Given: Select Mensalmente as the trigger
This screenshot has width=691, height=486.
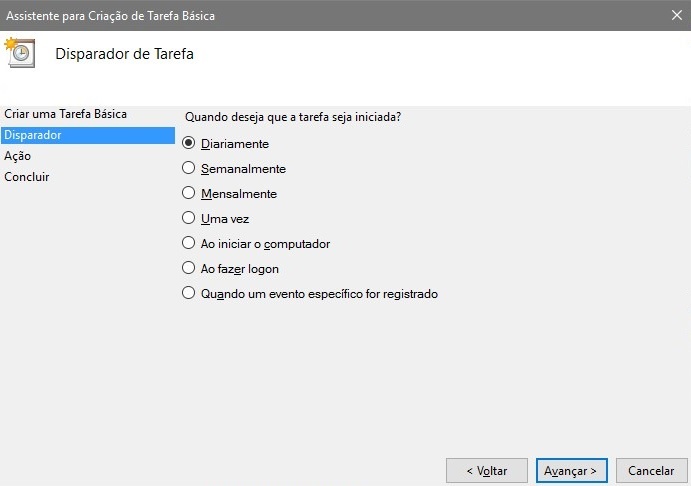Looking at the screenshot, I should (x=189, y=193).
